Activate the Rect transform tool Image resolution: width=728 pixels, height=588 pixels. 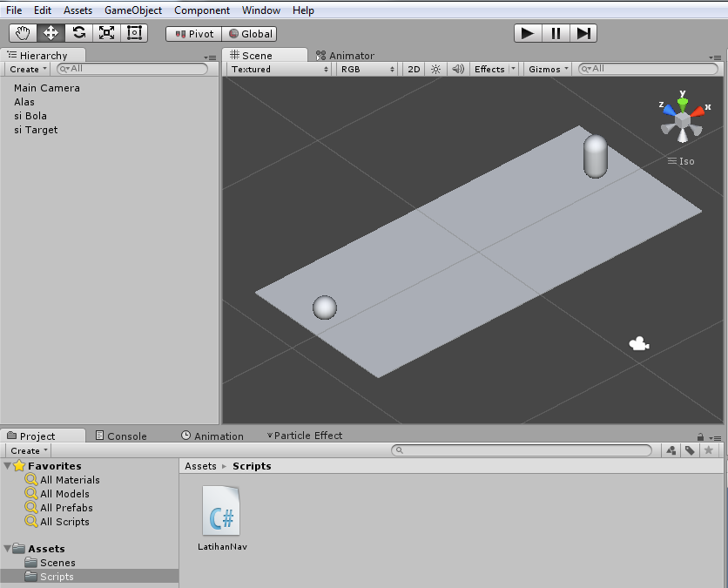134,33
